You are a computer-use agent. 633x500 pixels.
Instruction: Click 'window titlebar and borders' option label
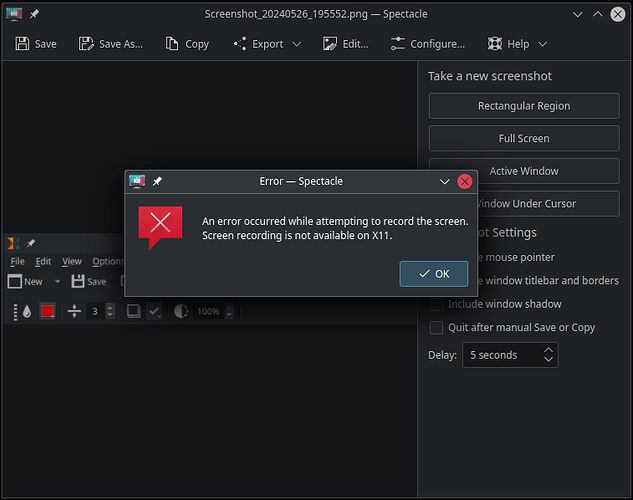click(552, 280)
